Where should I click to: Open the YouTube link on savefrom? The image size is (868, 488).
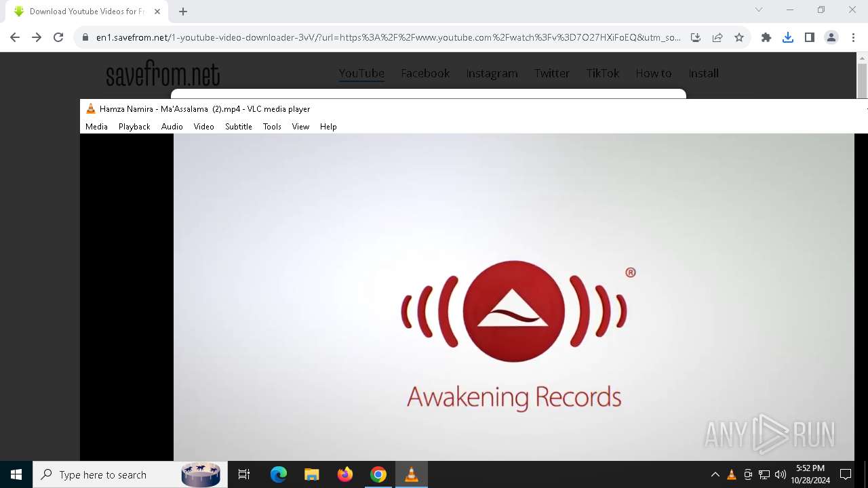tap(361, 73)
